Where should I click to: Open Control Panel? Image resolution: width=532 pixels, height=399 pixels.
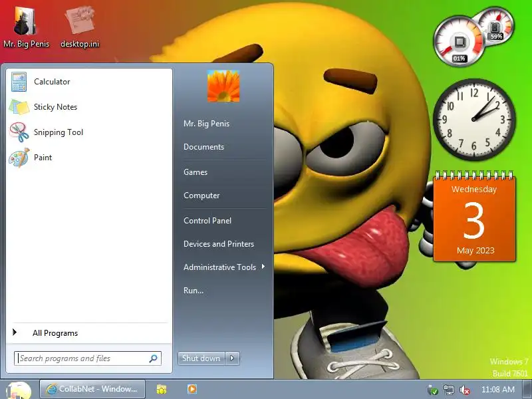tap(207, 221)
